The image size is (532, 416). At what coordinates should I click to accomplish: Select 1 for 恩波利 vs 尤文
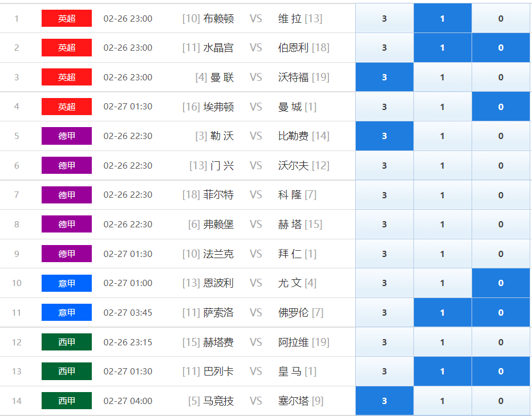click(x=442, y=283)
